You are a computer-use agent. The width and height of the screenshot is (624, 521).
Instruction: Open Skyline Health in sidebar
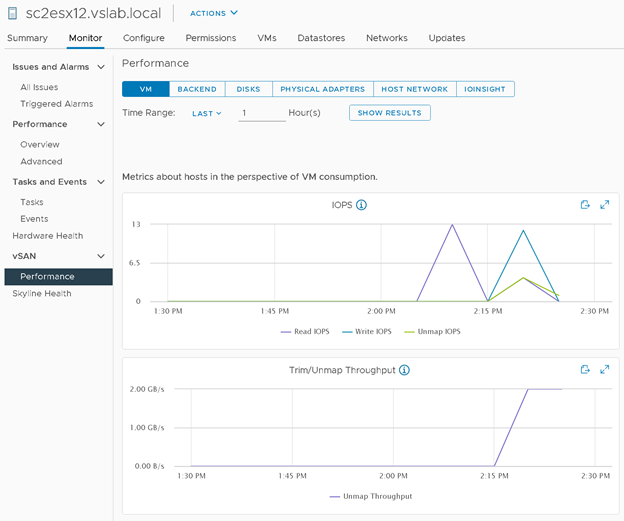coord(41,294)
